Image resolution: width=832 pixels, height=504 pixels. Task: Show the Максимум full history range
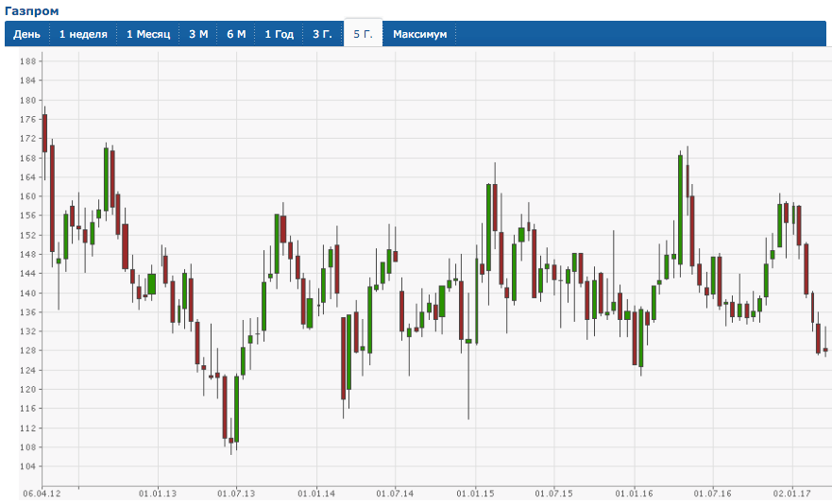pos(420,34)
